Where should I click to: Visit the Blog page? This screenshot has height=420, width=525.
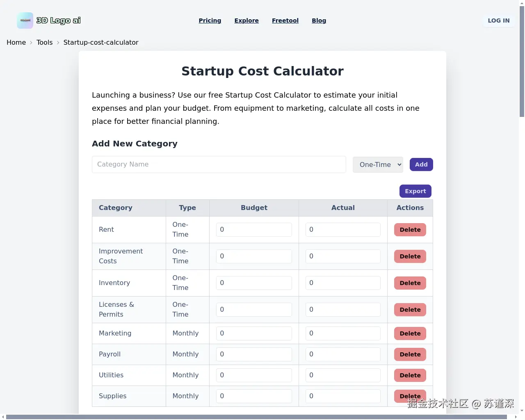(x=319, y=21)
